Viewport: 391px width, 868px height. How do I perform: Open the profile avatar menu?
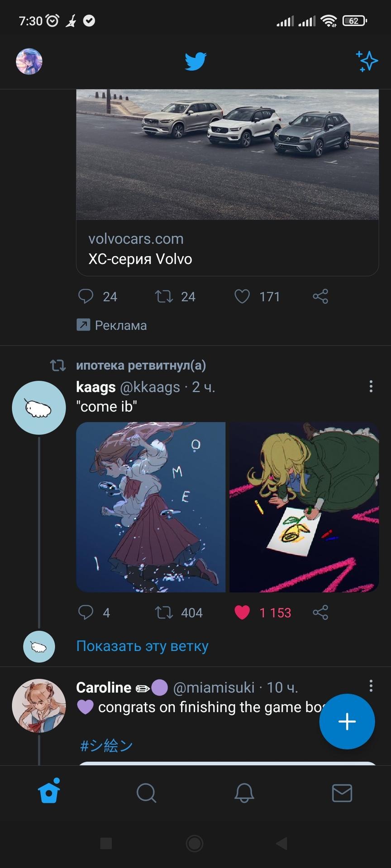pos(29,61)
